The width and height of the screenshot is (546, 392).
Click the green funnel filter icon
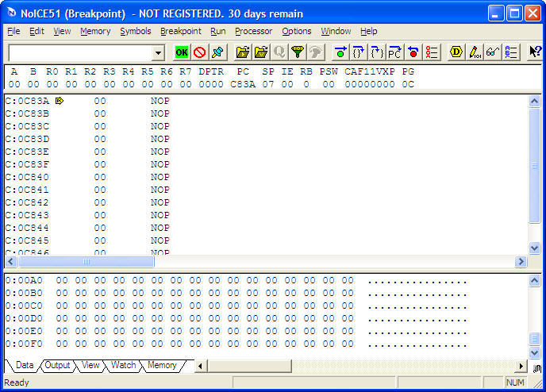[x=298, y=52]
